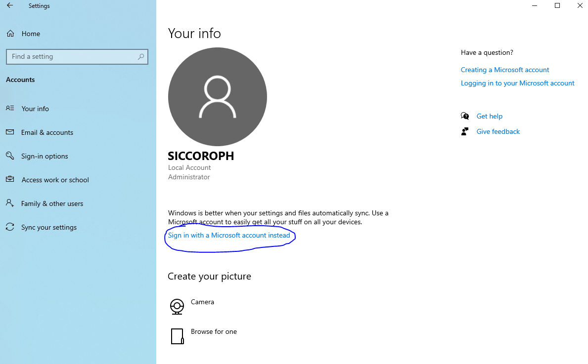Open the Creating a Microsoft account link
Screen dimensions: 588x364
tap(504, 70)
